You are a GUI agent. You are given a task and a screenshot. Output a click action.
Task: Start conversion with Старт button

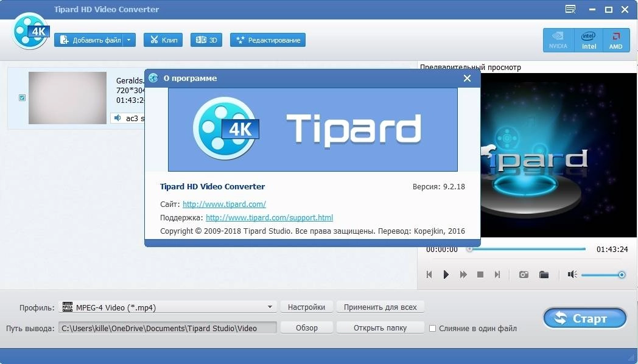point(584,318)
